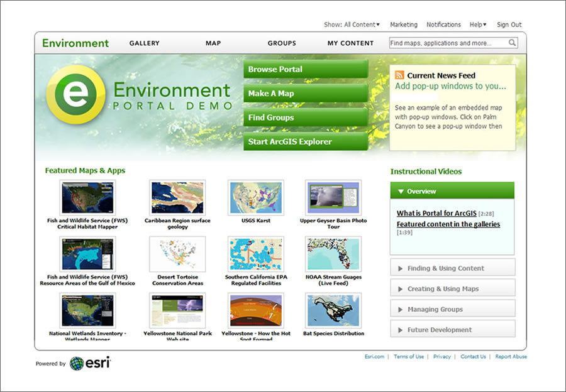
Task: Click the Make A Map button
Action: [306, 93]
